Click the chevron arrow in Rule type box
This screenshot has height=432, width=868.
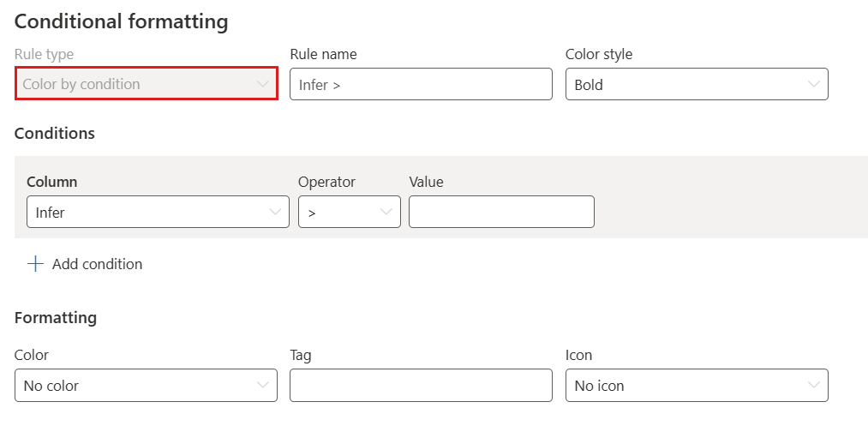point(262,84)
